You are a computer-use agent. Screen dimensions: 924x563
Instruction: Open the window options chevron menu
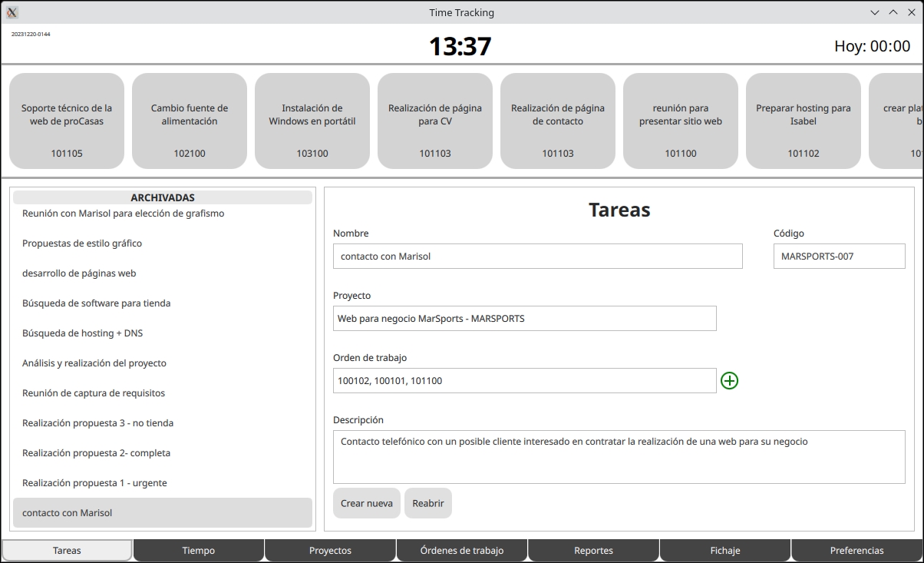875,12
